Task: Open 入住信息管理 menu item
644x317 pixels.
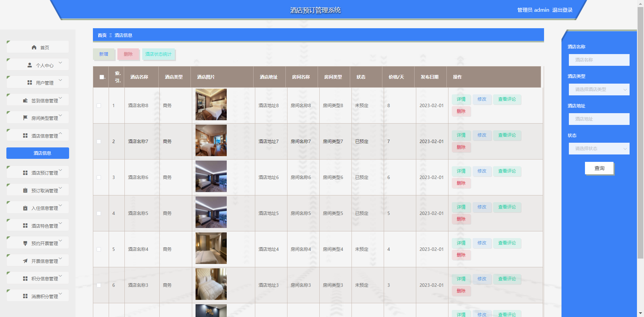Action: [x=38, y=208]
